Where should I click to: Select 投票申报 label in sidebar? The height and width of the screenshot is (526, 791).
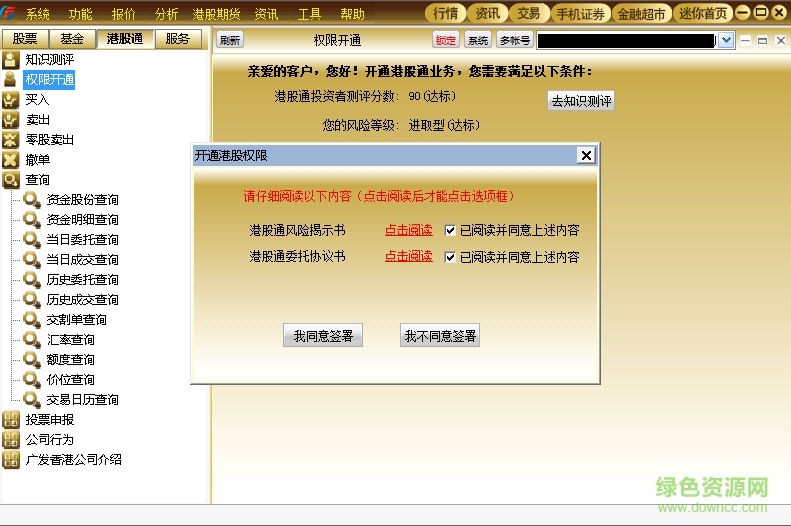click(50, 420)
